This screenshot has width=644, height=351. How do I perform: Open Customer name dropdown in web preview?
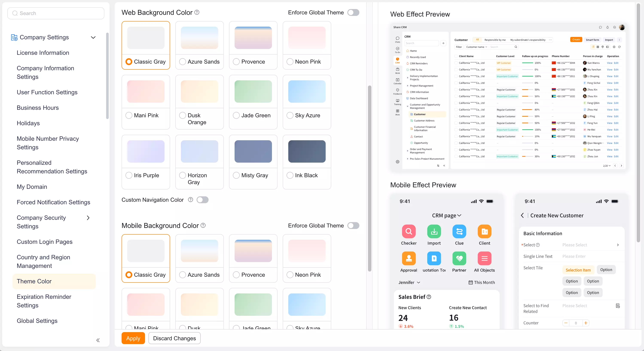476,47
